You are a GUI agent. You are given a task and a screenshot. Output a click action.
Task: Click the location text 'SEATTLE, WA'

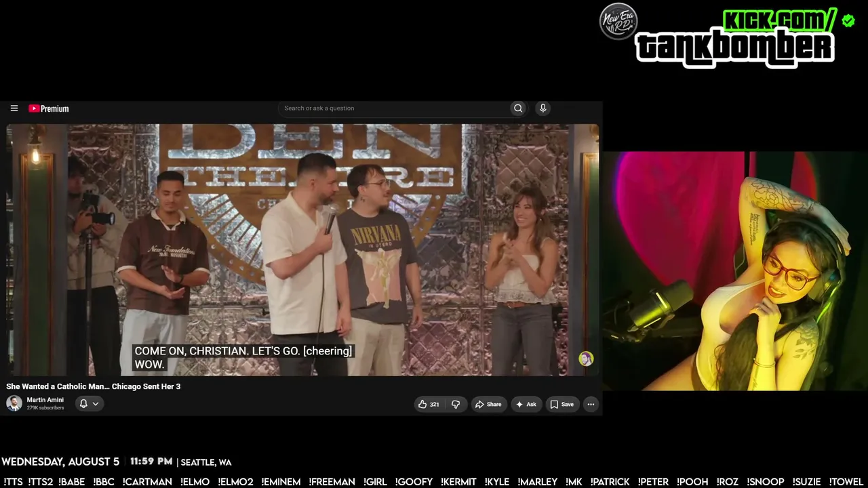pyautogui.click(x=206, y=462)
